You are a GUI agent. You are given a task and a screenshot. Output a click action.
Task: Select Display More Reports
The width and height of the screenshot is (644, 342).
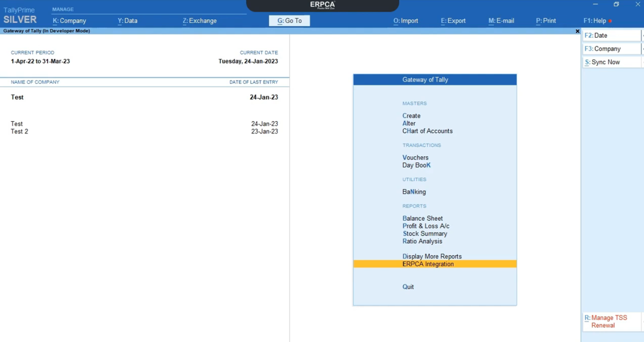click(x=432, y=256)
